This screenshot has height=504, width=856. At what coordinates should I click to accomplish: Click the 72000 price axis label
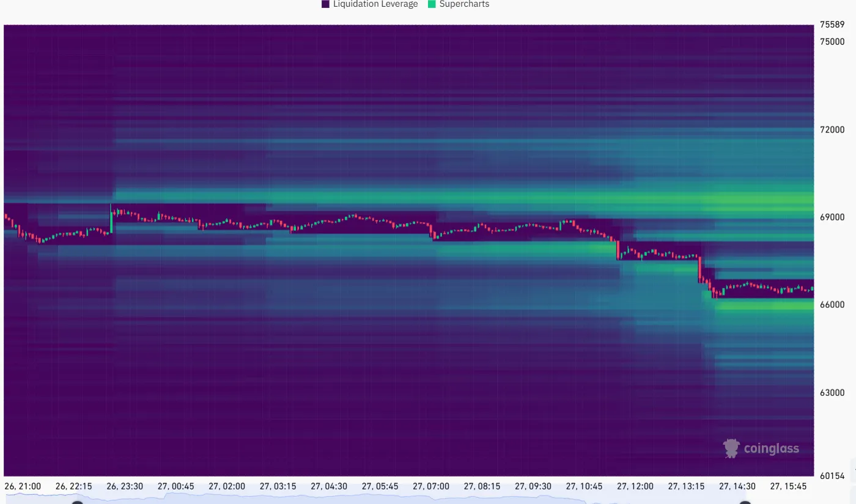pyautogui.click(x=832, y=130)
